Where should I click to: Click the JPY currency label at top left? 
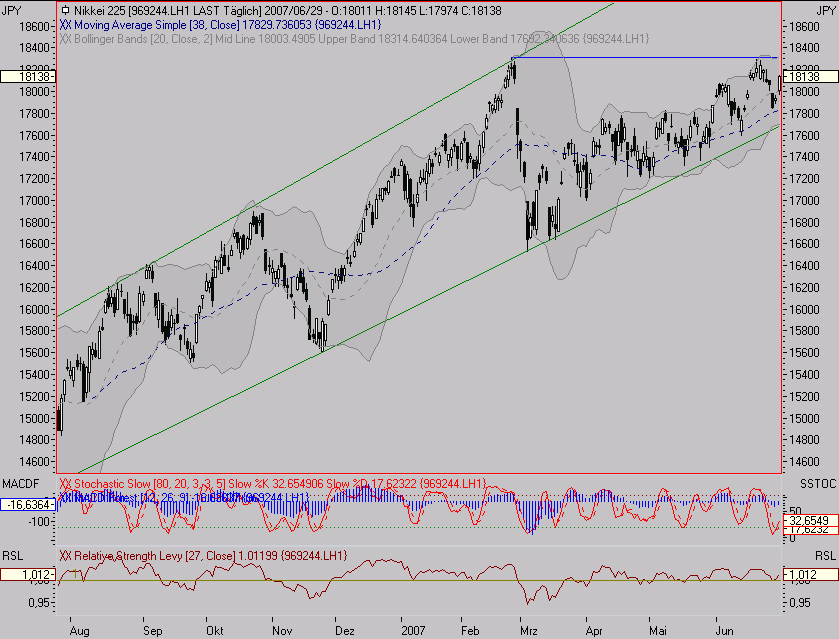click(15, 7)
